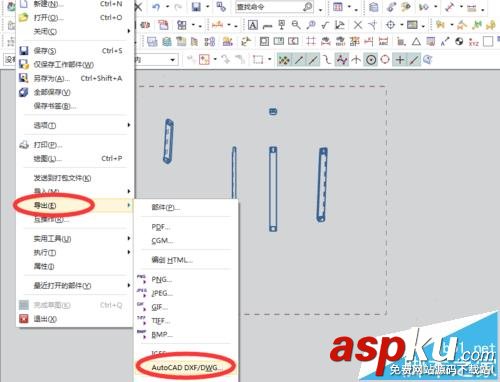
Task: Click the XYZ coordinates toolbar icon
Action: pos(473,42)
